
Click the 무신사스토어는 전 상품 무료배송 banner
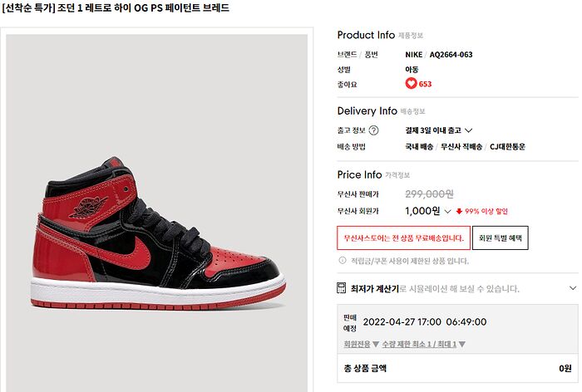point(403,238)
